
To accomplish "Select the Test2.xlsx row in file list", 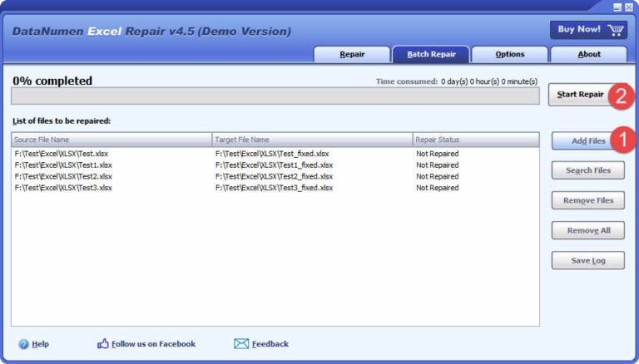I will pos(63,176).
